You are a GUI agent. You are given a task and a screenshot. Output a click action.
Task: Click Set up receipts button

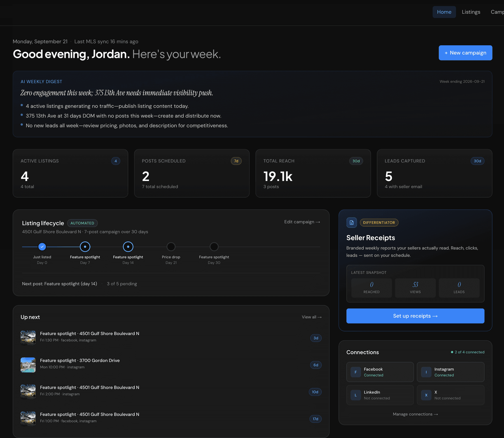click(415, 316)
